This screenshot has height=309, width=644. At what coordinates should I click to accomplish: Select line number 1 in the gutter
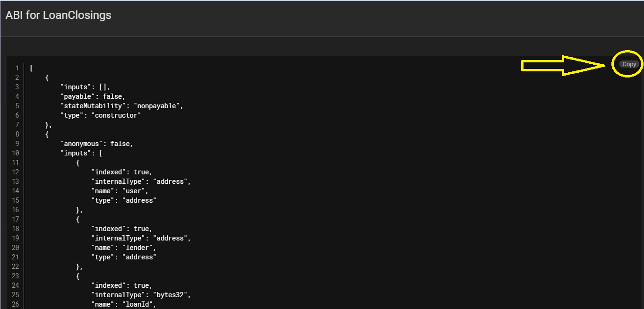[x=17, y=68]
